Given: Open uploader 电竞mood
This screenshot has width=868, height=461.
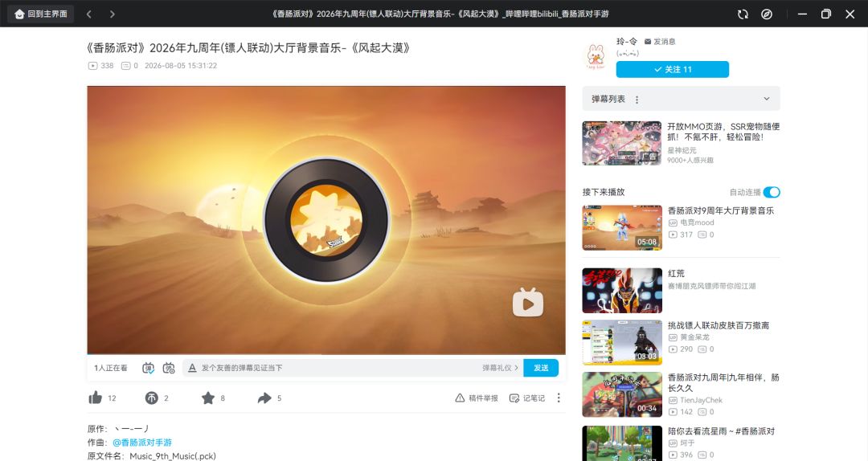Looking at the screenshot, I should [x=696, y=222].
